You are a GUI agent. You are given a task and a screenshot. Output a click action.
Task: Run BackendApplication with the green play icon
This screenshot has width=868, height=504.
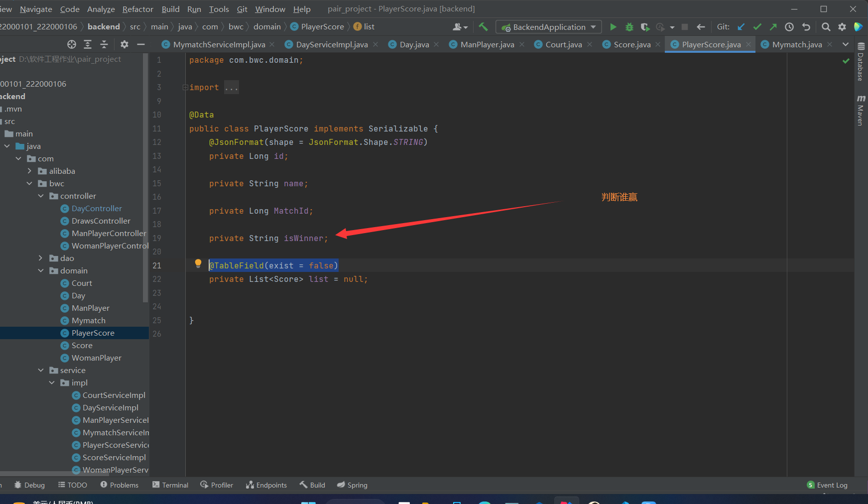pos(613,27)
